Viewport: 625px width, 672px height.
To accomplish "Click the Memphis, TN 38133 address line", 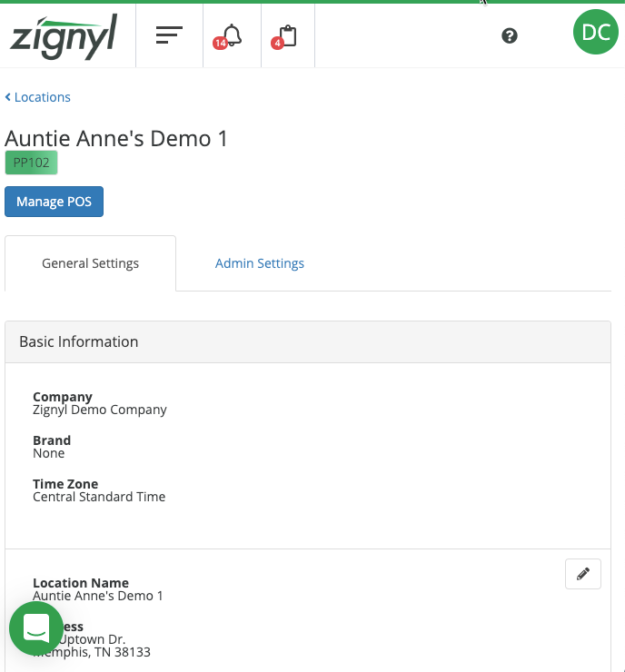I will [x=100, y=652].
